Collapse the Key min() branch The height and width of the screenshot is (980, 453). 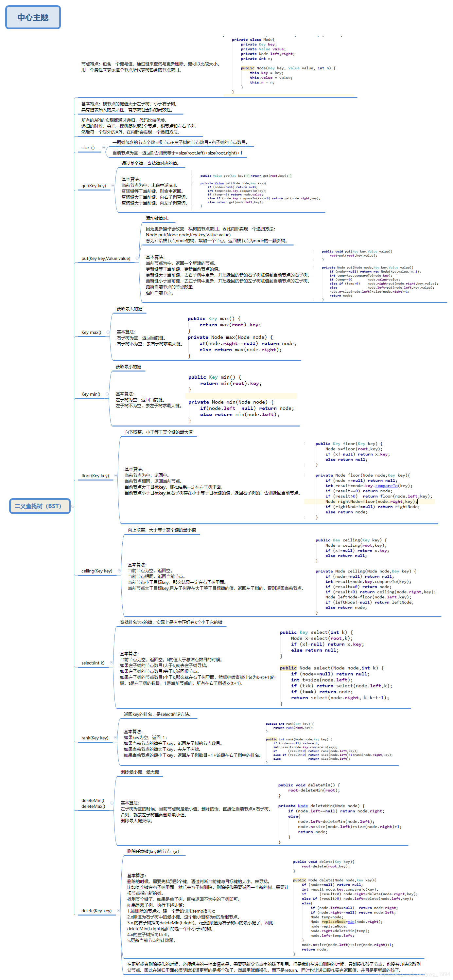pos(107,394)
